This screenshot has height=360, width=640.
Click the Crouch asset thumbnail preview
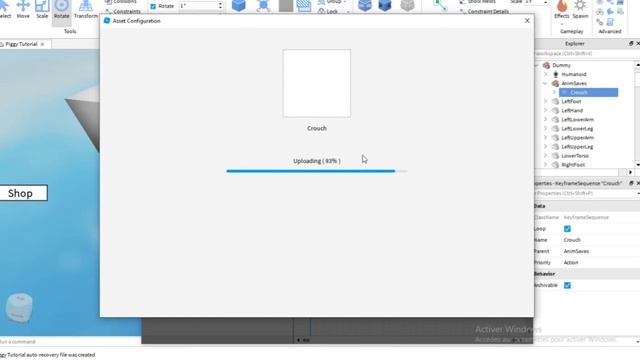[x=317, y=84]
